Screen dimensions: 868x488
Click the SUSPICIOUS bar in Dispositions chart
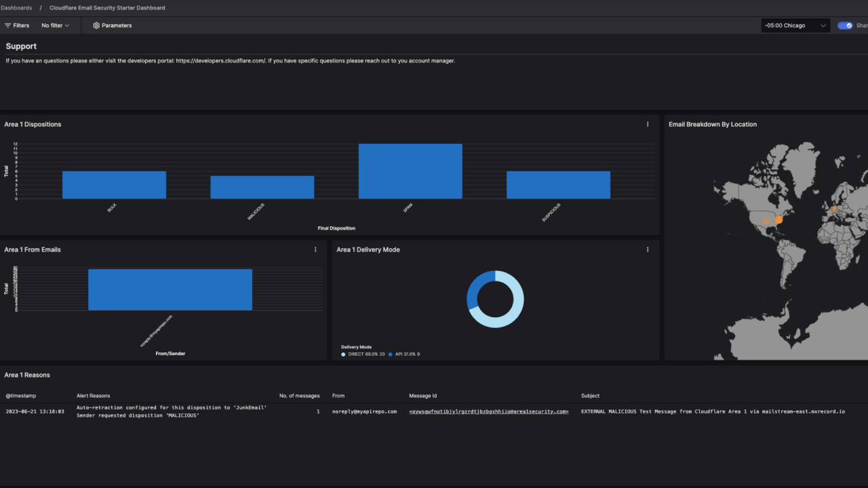[559, 185]
